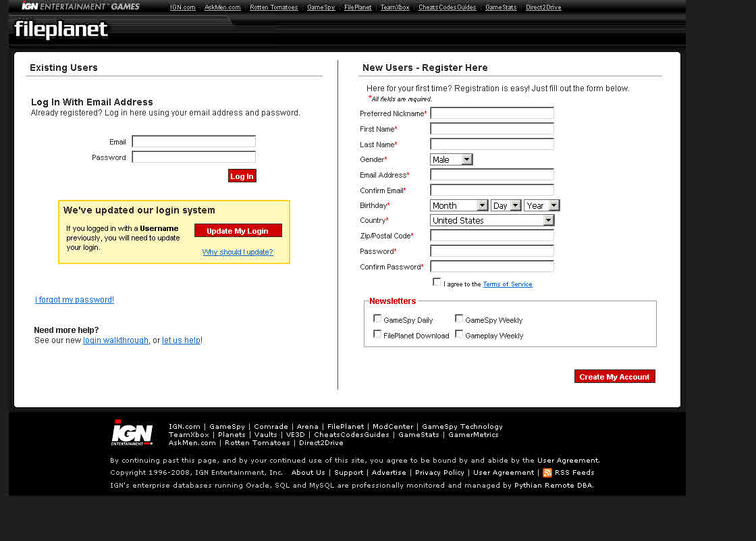Screen dimensions: 756x541
Task: Open the birthday Day dropdown
Action: point(506,205)
